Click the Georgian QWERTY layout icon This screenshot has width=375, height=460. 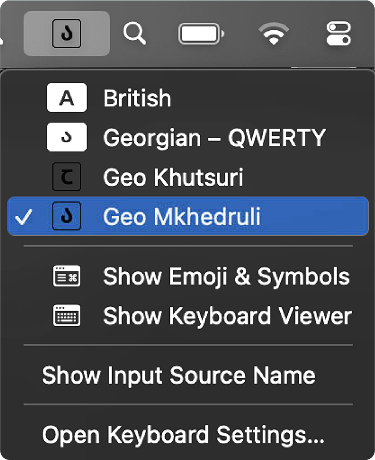[67, 137]
